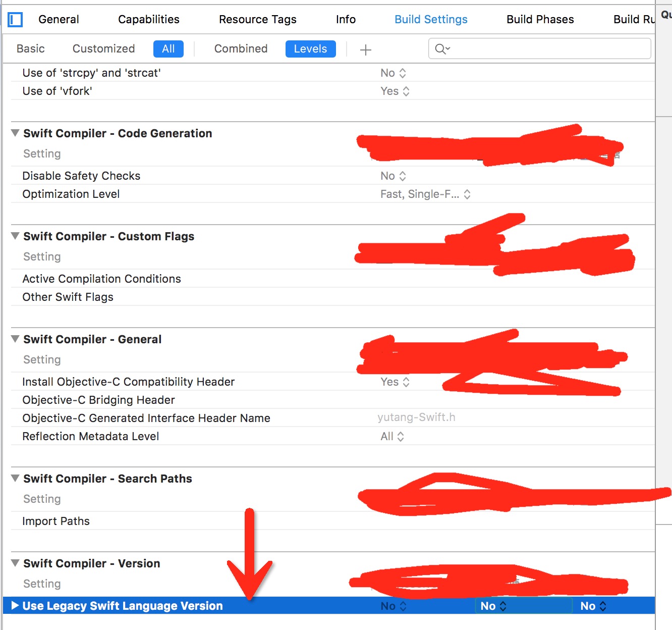Open first No popup in Legacy Swift row
Viewport: 672px width, 630px height.
393,606
